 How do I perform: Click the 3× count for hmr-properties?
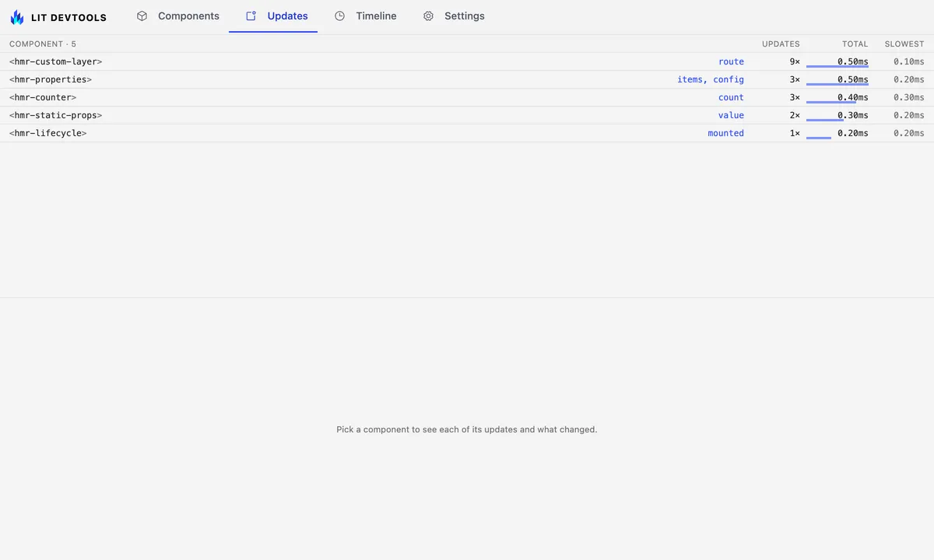795,79
